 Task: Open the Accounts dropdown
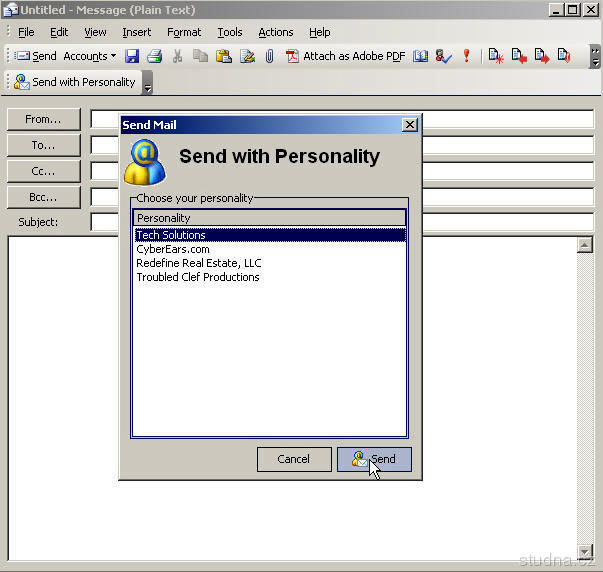[90, 56]
